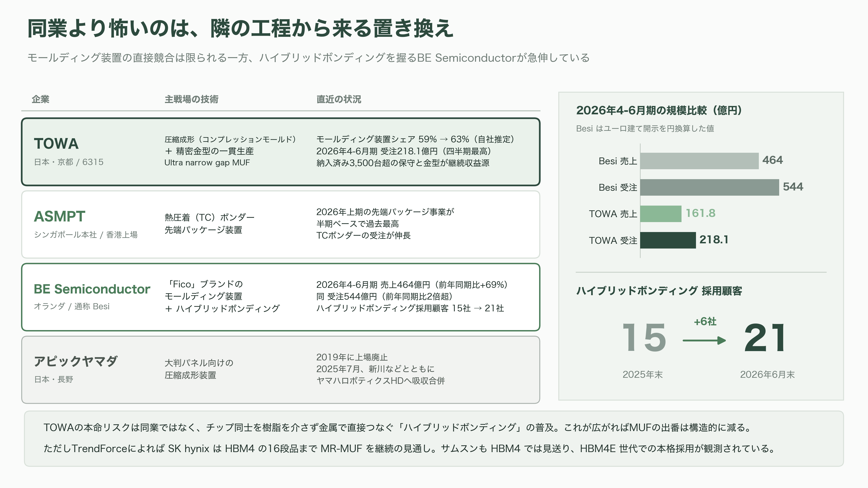Image resolution: width=868 pixels, height=488 pixels.
Task: Click the 161.8 value label
Action: click(701, 213)
